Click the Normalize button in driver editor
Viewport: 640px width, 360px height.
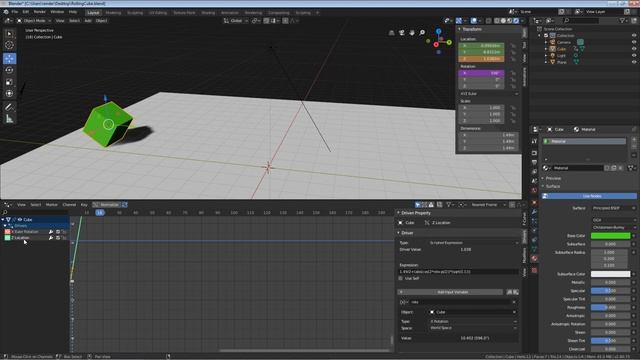tap(106, 204)
